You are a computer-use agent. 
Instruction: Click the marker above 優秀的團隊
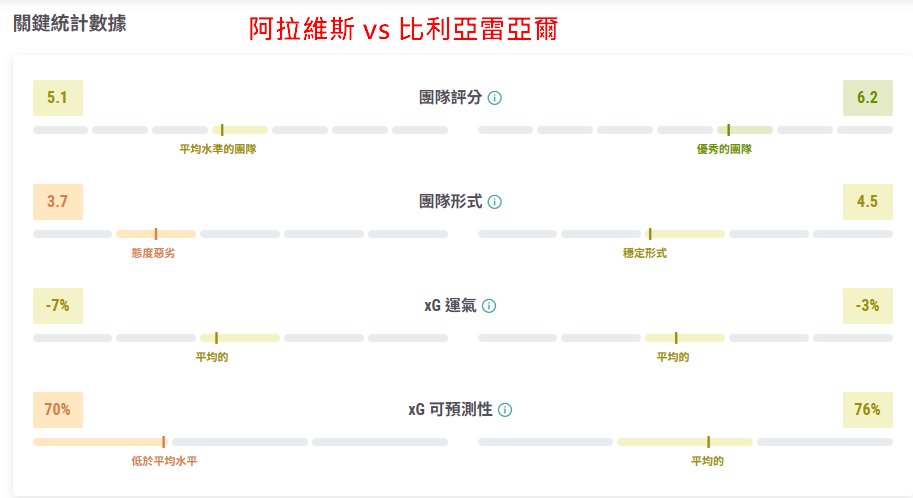[729, 130]
